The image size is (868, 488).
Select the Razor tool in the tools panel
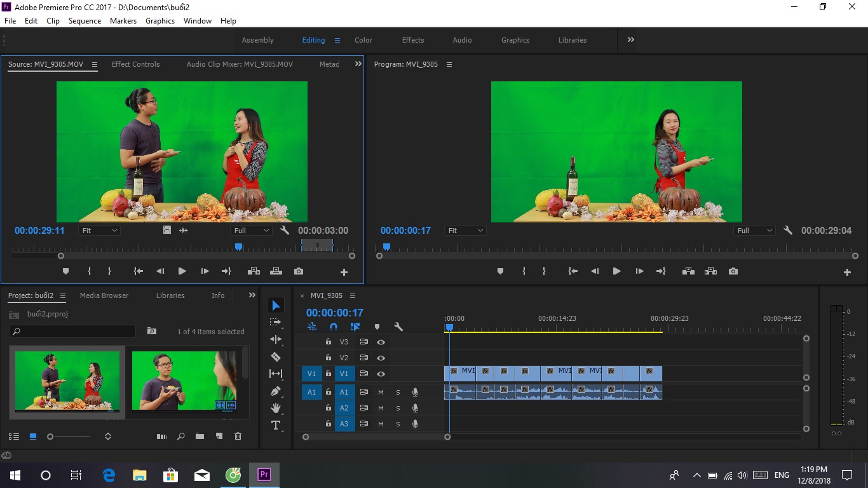(x=275, y=356)
